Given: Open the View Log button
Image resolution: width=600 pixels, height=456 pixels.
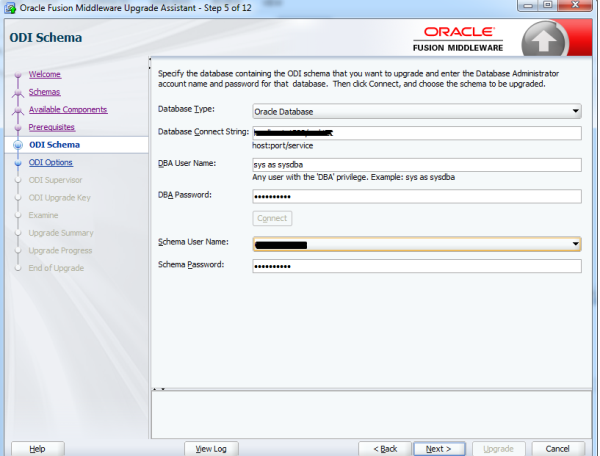Looking at the screenshot, I should [211, 448].
